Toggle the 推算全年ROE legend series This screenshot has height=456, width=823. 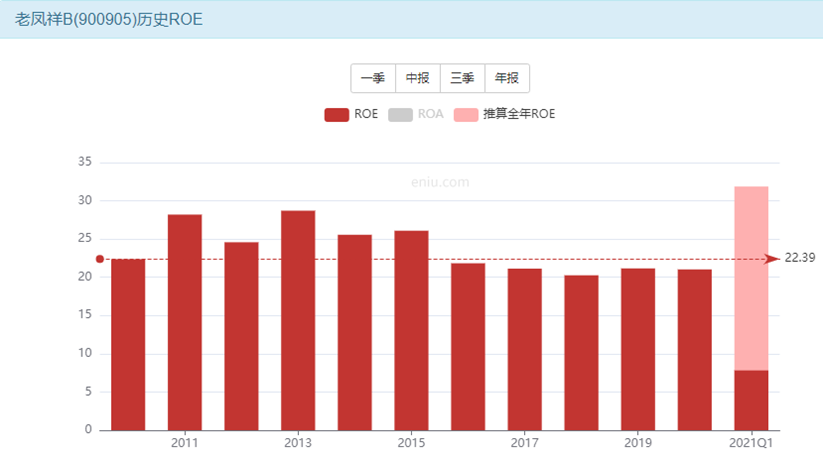(x=466, y=114)
